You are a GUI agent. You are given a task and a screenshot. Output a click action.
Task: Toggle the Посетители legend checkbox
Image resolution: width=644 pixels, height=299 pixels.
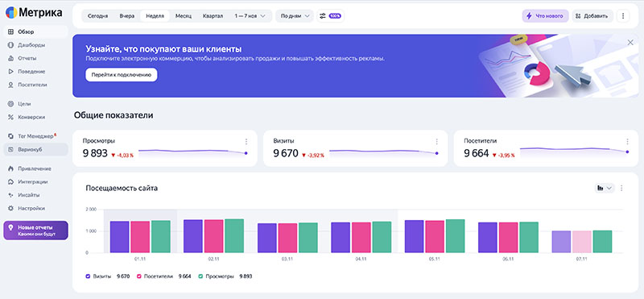139,276
